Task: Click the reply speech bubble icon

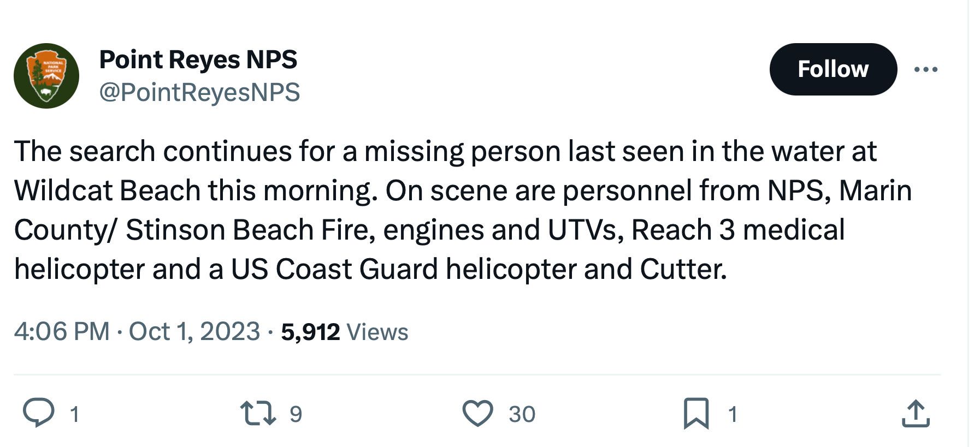Action: [39, 413]
